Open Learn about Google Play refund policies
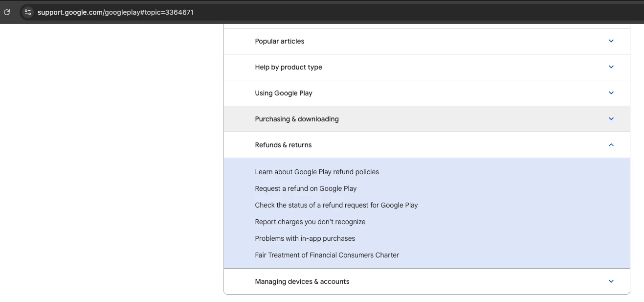The width and height of the screenshot is (644, 302). point(317,172)
